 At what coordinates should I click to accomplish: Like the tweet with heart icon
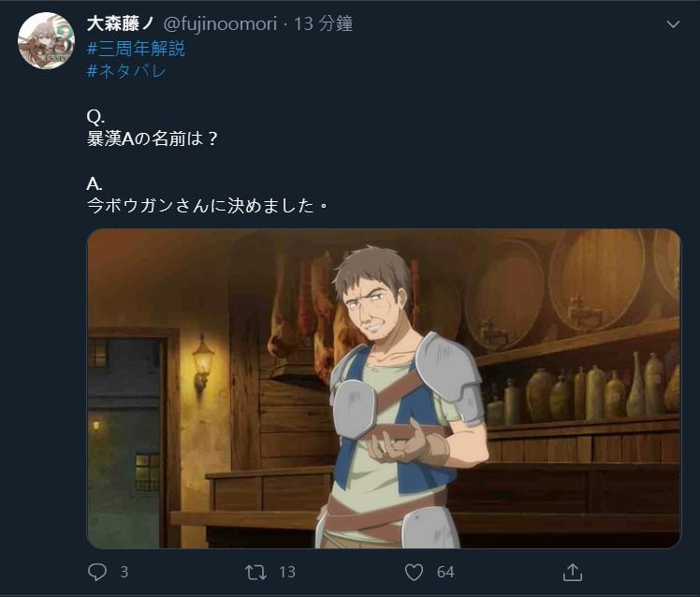[414, 572]
